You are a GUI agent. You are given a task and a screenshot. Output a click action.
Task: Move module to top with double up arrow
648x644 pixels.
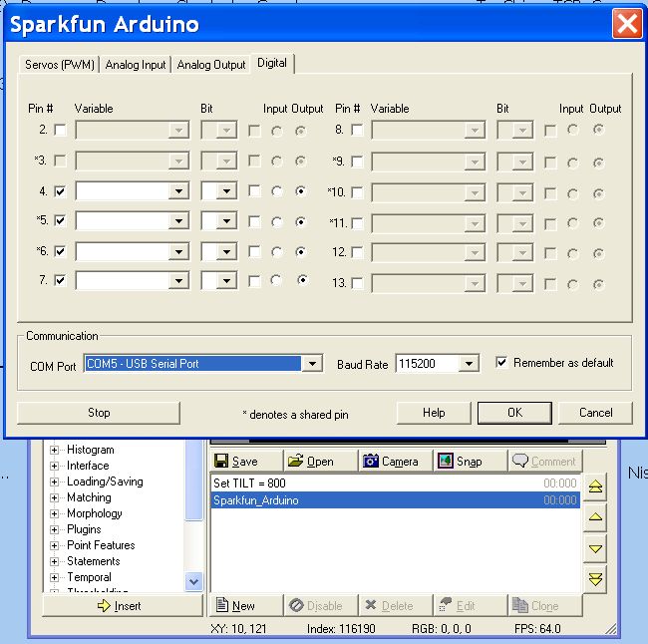point(596,485)
